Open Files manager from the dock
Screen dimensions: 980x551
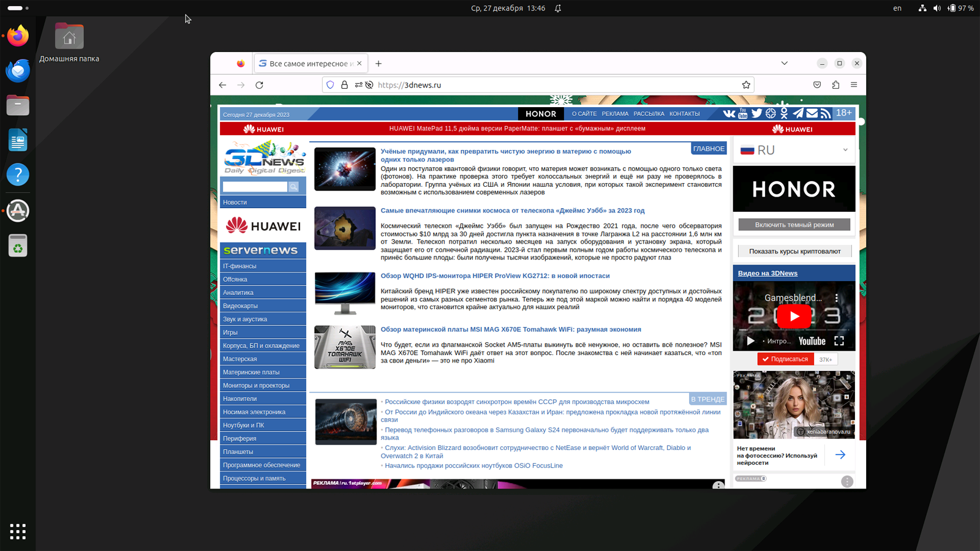(18, 105)
